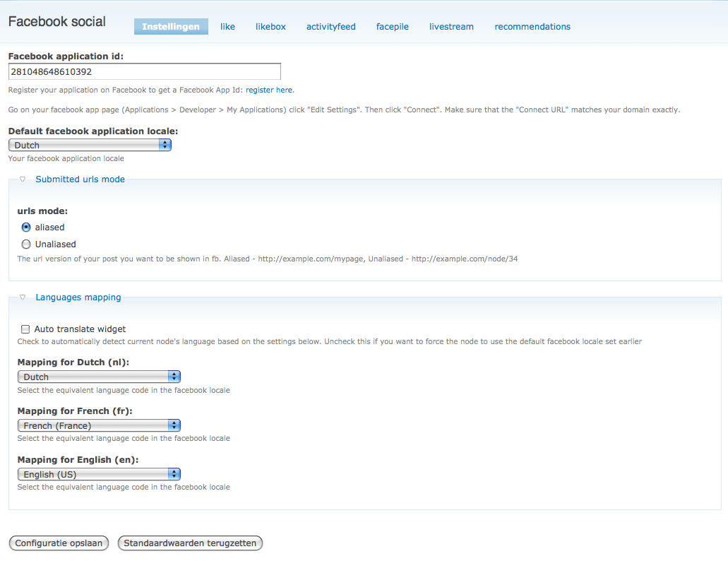Open Mapping for French (fr) dropdown
The width and height of the screenshot is (728, 561).
click(x=99, y=425)
